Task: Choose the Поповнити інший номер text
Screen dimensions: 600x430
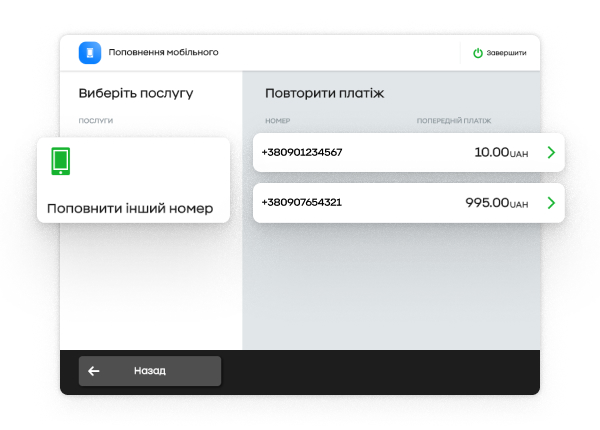Action: point(130,209)
